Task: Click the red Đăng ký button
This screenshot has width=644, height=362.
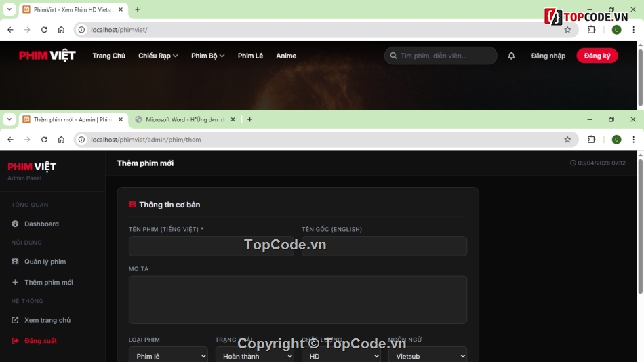Action: 597,56
